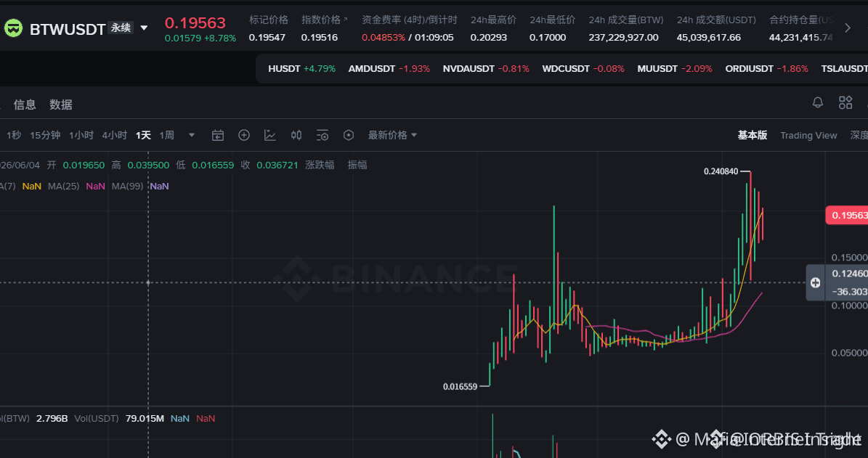This screenshot has width=868, height=458.
Task: Open the candlestick chart type icon
Action: (296, 135)
